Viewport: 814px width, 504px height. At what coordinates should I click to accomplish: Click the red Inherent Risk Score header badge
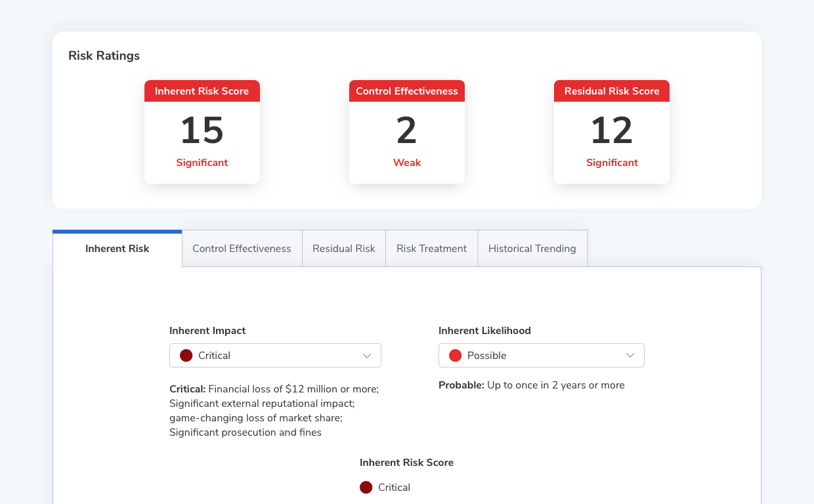202,91
